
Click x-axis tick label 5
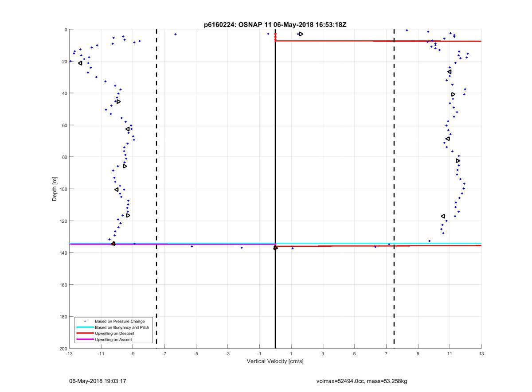click(x=354, y=354)
